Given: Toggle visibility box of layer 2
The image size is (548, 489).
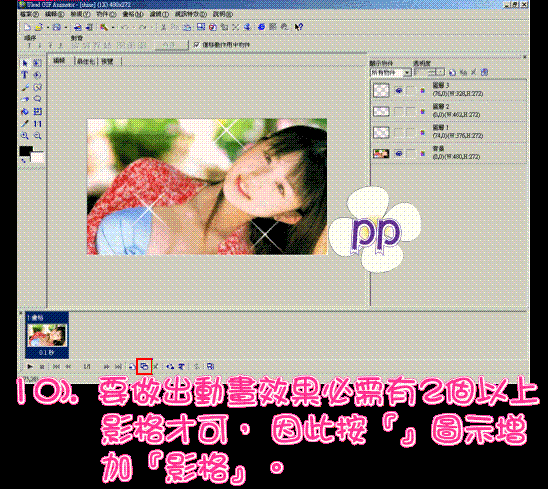Looking at the screenshot, I should point(399,112).
